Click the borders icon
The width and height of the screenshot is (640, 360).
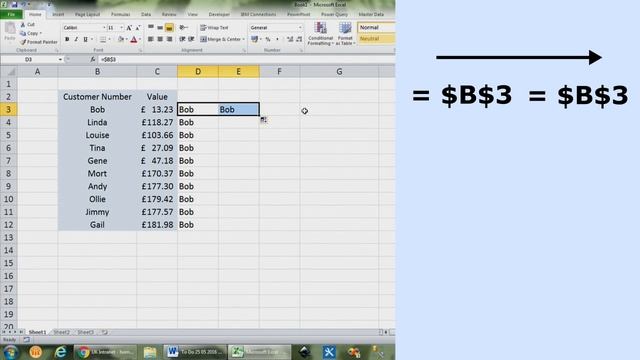click(x=103, y=40)
